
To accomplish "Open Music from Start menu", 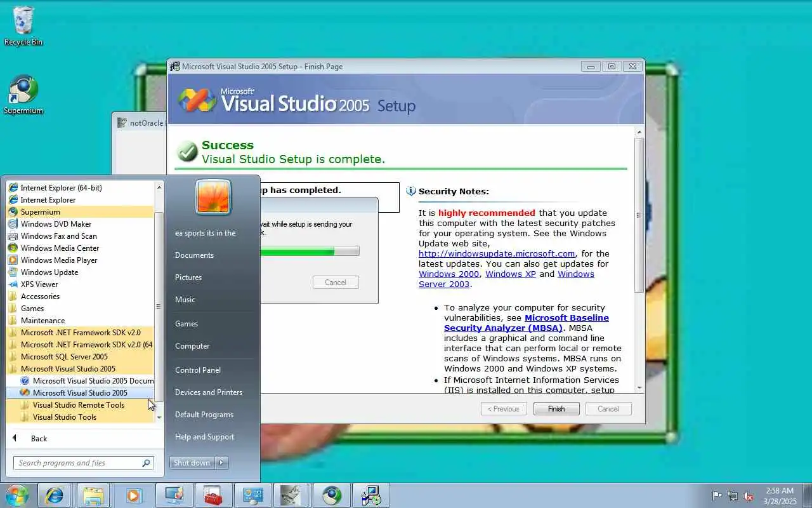I will [212, 300].
